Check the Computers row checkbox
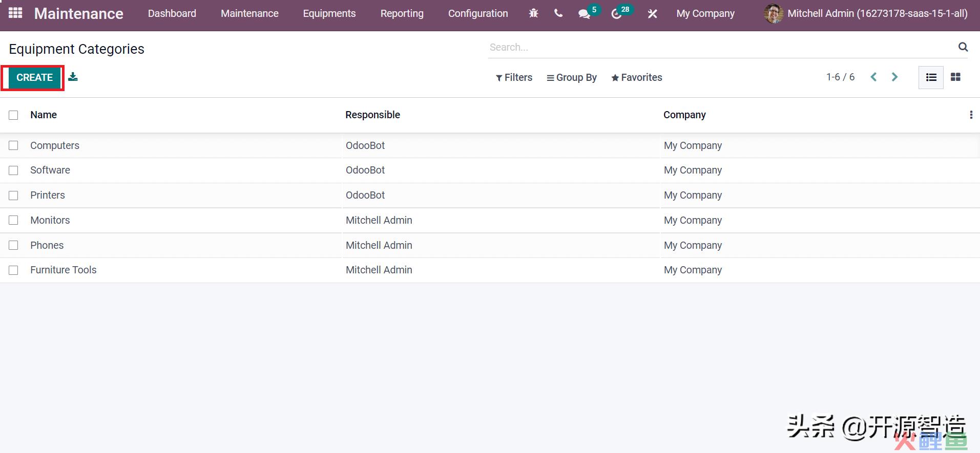 tap(13, 145)
